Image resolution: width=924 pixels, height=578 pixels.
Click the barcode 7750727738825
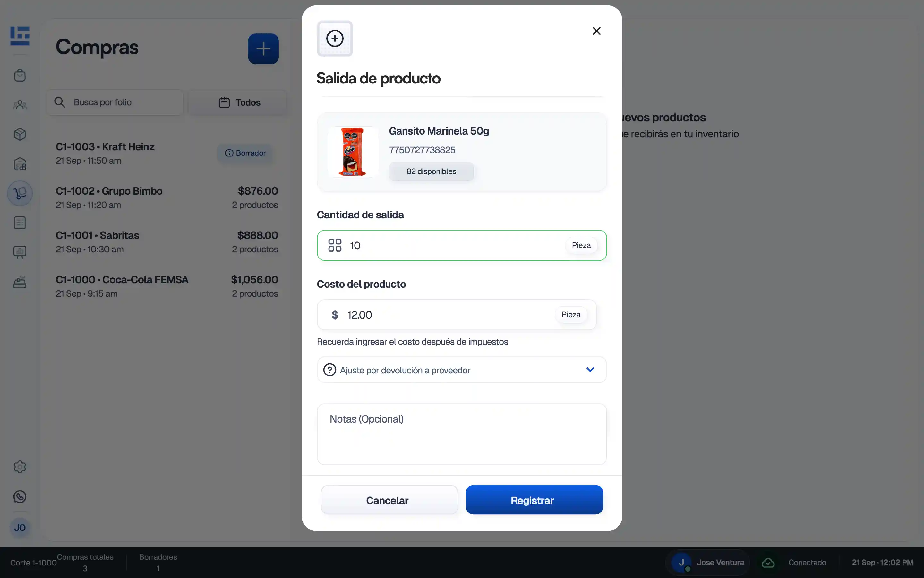(x=422, y=150)
